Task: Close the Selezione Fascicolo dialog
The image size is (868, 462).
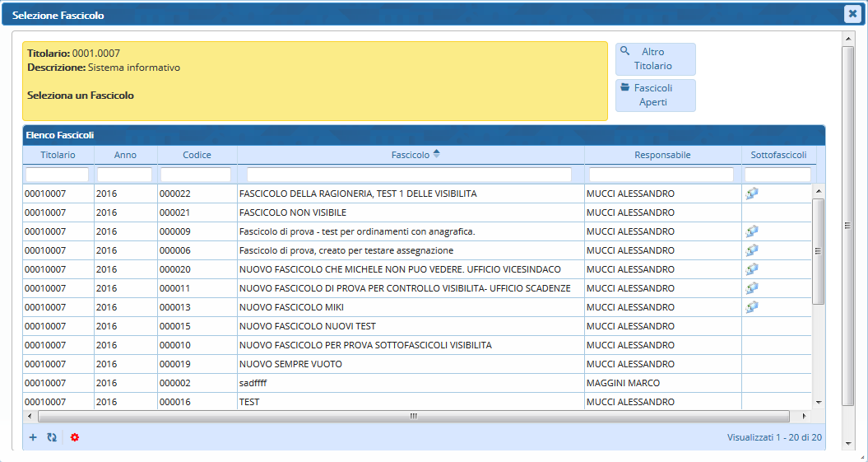Action: [x=852, y=13]
